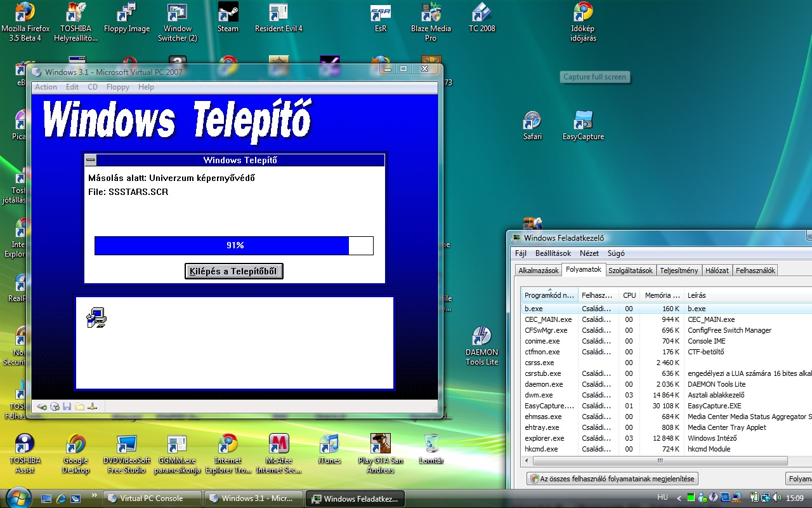Select the iTunes desktop icon
Screen dimensions: 812x508
[x=330, y=450]
